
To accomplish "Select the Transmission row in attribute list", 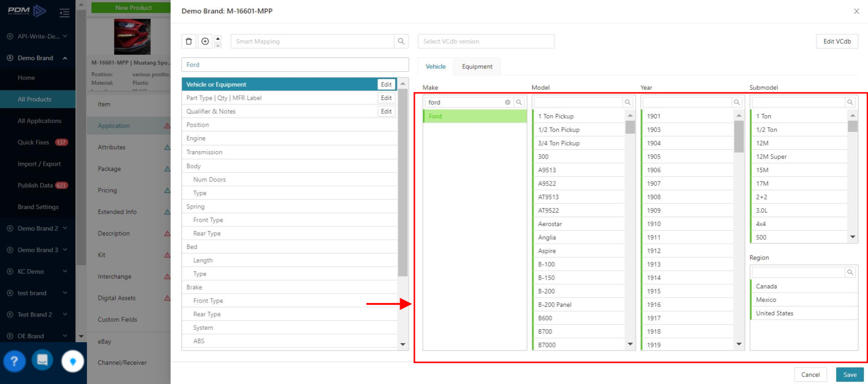I will 289,152.
